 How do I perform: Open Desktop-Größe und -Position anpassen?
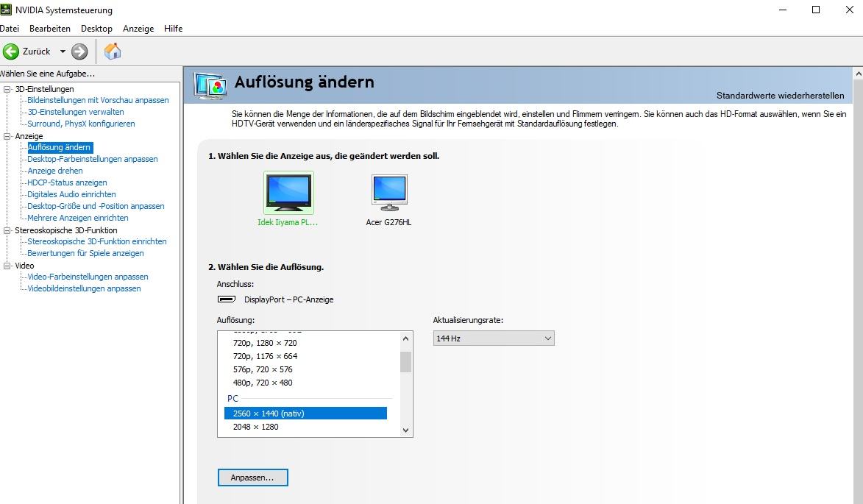(x=96, y=206)
